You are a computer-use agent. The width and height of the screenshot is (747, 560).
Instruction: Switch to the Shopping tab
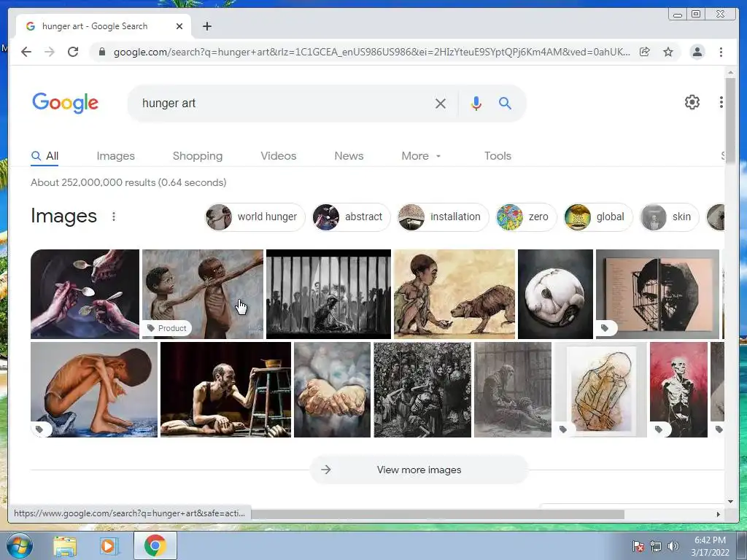197,156
